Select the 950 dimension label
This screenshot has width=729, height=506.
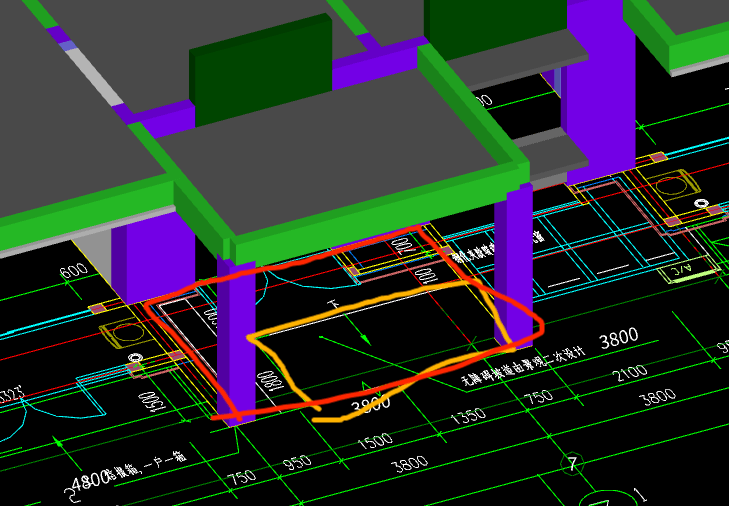point(297,462)
